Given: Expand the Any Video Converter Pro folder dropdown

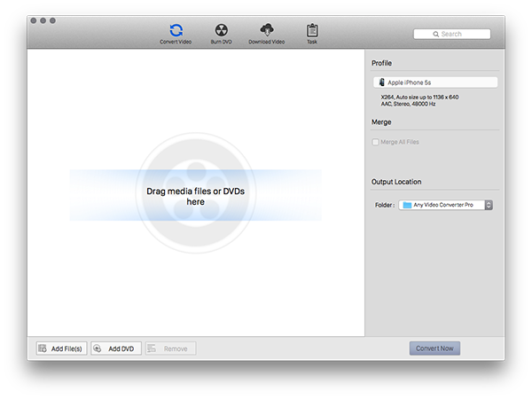Looking at the screenshot, I should pyautogui.click(x=445, y=205).
